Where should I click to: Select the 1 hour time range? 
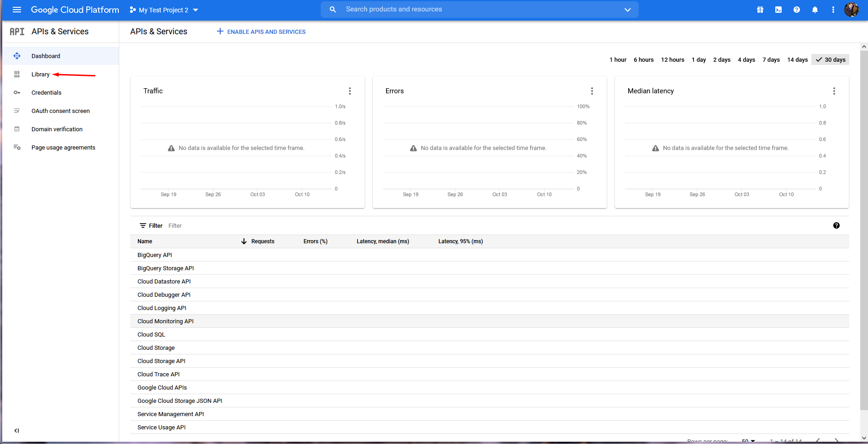[x=618, y=60]
